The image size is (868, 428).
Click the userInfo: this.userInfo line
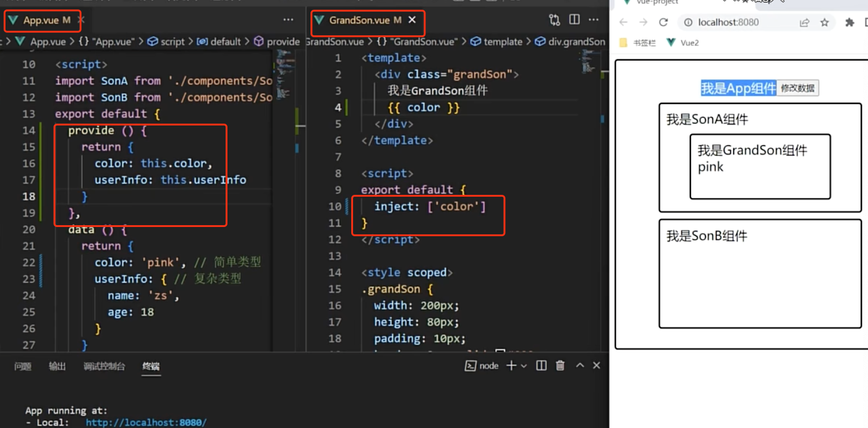click(x=170, y=180)
